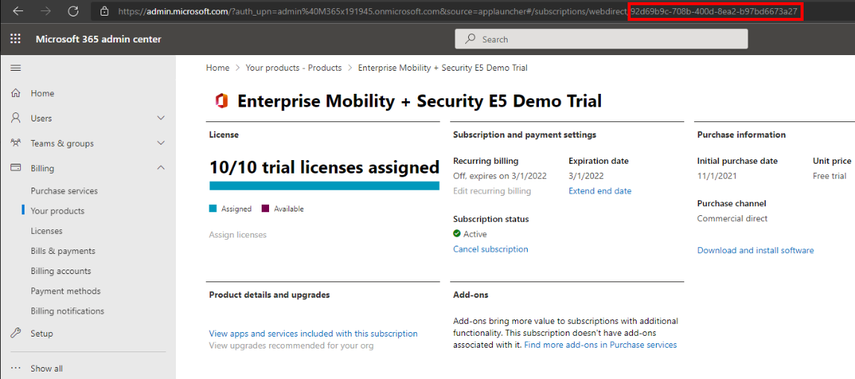This screenshot has width=855, height=379.
Task: Click View upgrades recommended for your org
Action: [291, 345]
